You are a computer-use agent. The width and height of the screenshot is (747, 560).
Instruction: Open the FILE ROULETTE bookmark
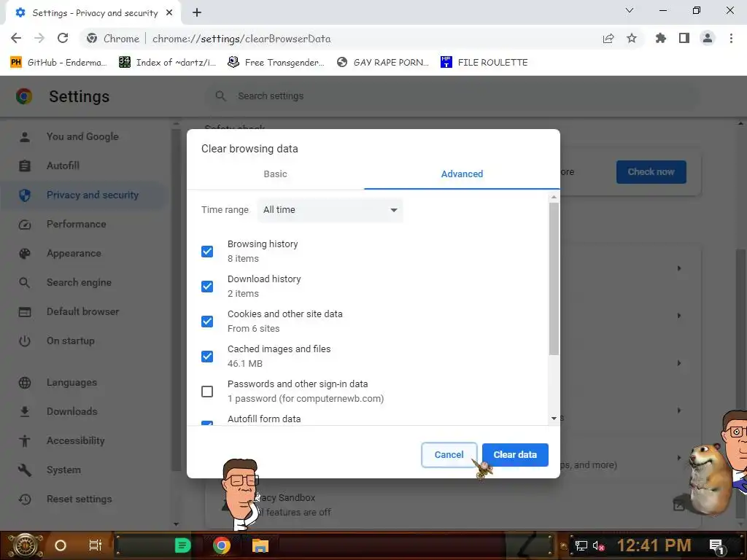(x=484, y=63)
